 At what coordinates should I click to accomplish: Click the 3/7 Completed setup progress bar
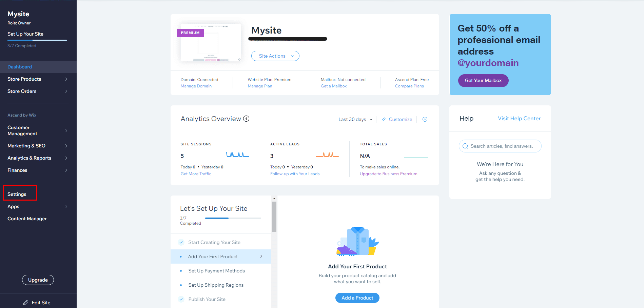pos(233,218)
